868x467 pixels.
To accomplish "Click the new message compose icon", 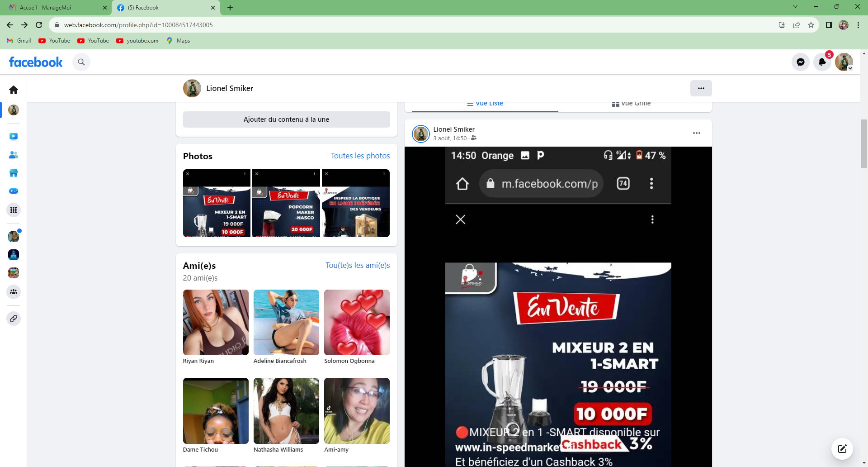I will (x=842, y=448).
